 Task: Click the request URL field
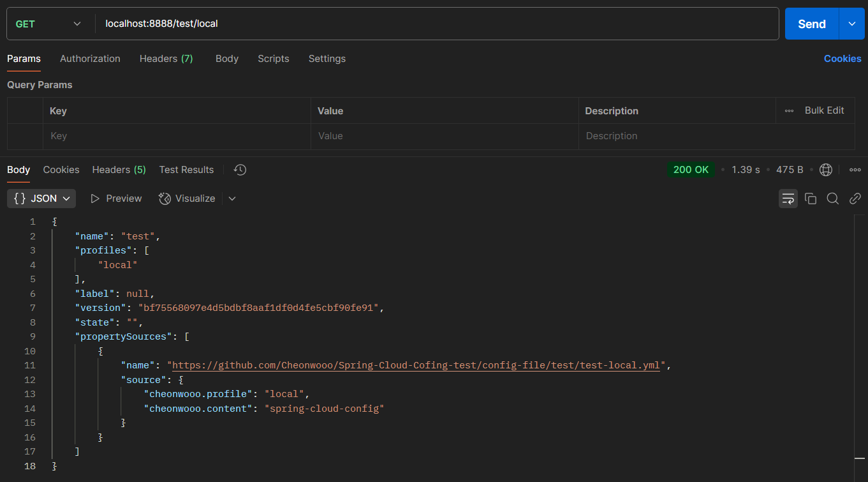438,24
